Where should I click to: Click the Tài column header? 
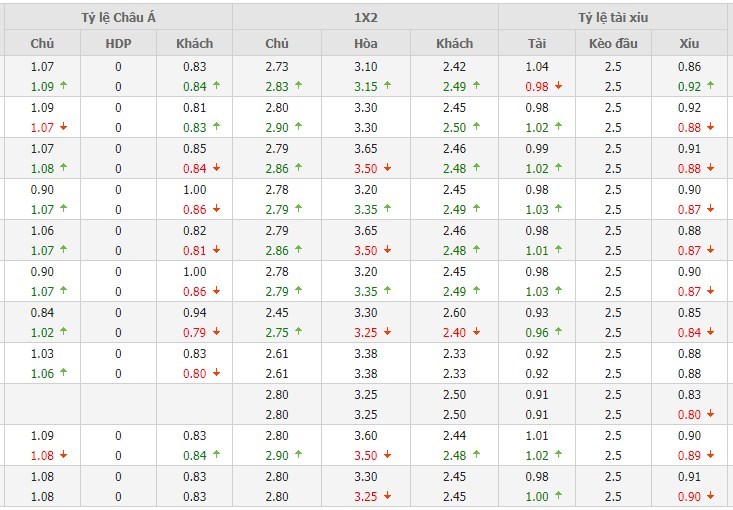(537, 43)
